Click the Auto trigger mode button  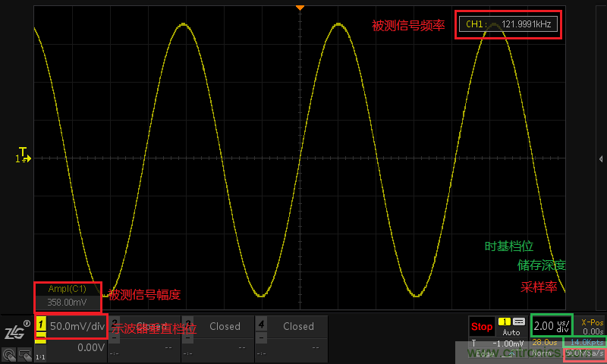[x=511, y=332]
